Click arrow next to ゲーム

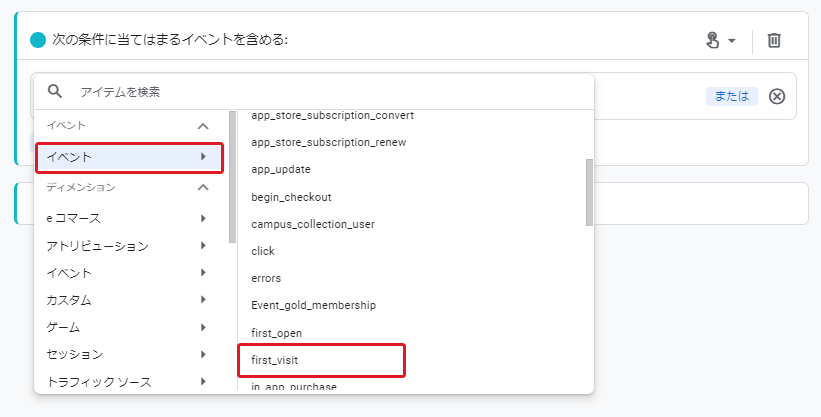tap(203, 327)
